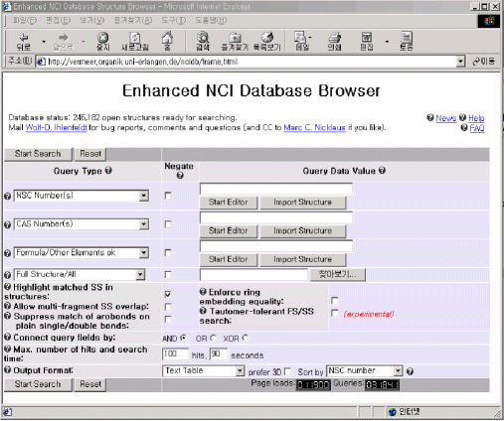This screenshot has width=504, height=421.
Task: Click Import Structure in CAS Number(s) row
Action: [303, 230]
